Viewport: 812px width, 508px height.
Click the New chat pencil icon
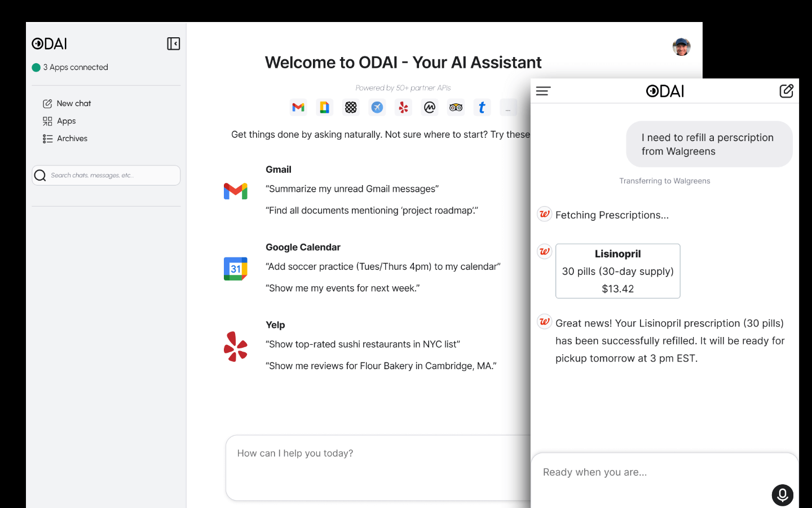[x=47, y=104]
